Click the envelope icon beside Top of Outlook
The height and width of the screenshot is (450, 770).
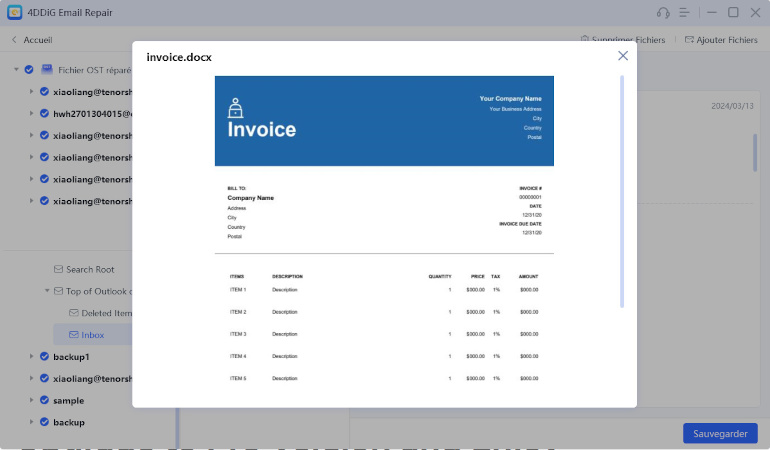tap(58, 291)
